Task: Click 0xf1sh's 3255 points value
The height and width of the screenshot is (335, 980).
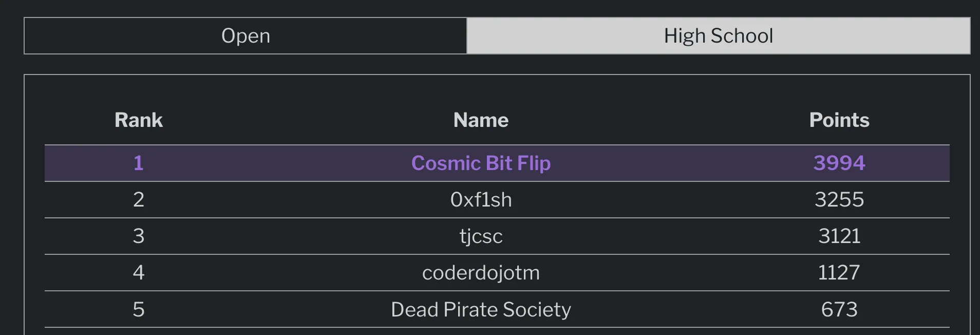Action: pos(839,200)
